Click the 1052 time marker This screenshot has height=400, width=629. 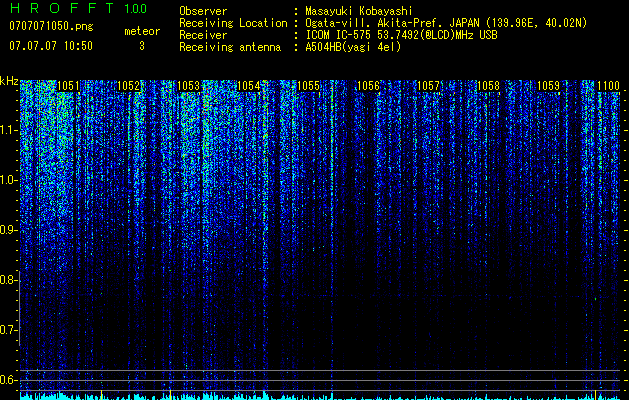click(128, 86)
